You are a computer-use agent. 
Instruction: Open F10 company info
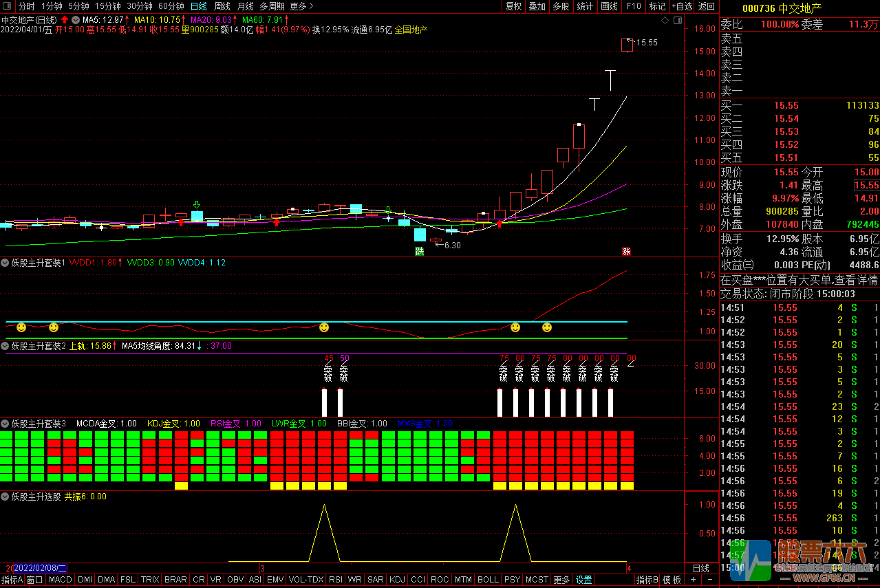[634, 6]
